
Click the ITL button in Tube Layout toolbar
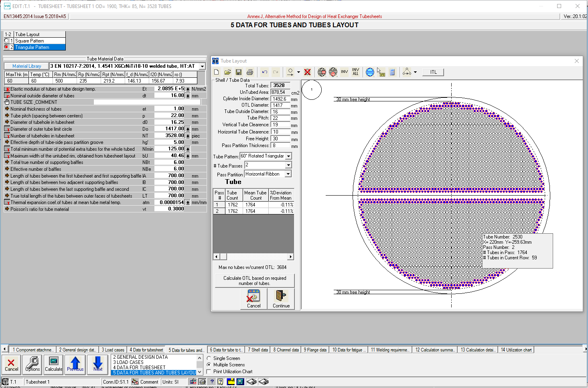[434, 72]
